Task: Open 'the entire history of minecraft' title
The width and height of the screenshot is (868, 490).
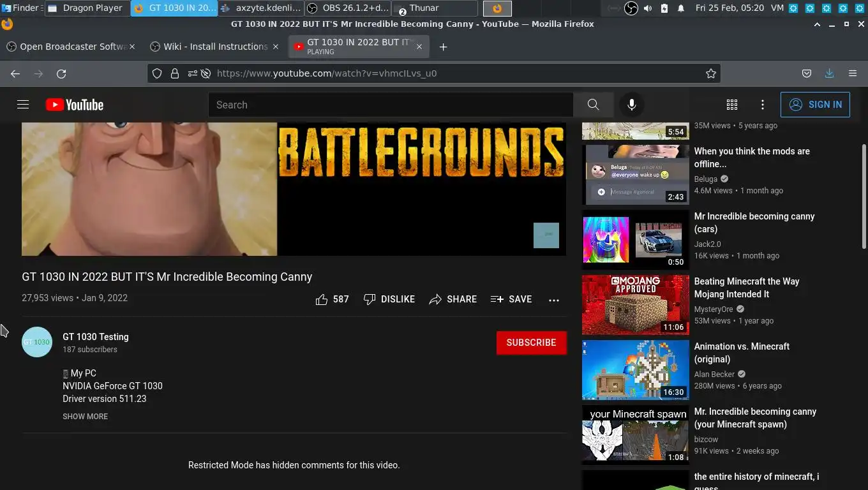Action: (x=756, y=482)
